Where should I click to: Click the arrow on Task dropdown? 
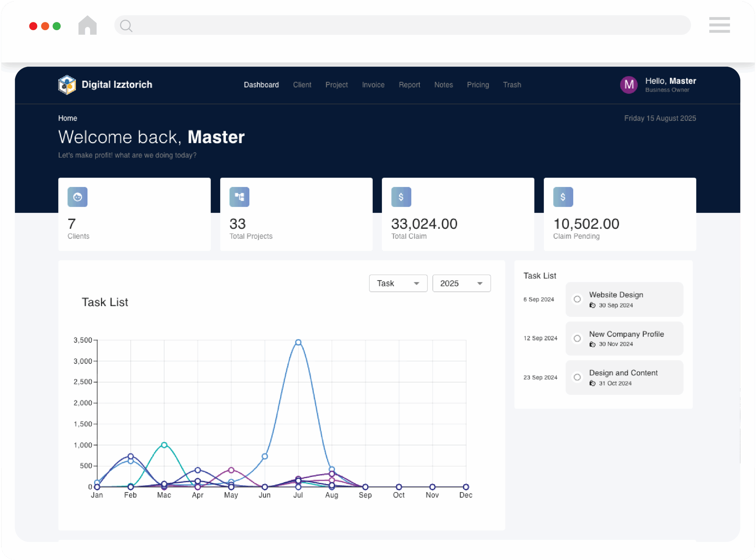[416, 284]
